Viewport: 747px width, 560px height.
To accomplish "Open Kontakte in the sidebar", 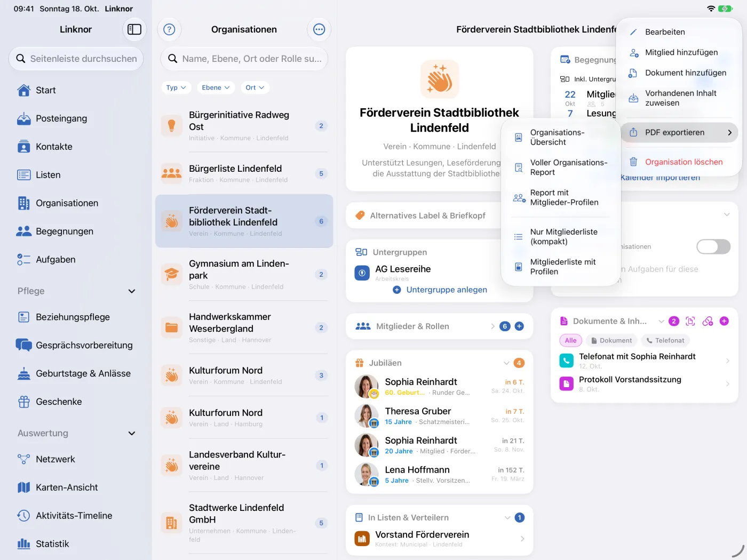I will click(76, 147).
